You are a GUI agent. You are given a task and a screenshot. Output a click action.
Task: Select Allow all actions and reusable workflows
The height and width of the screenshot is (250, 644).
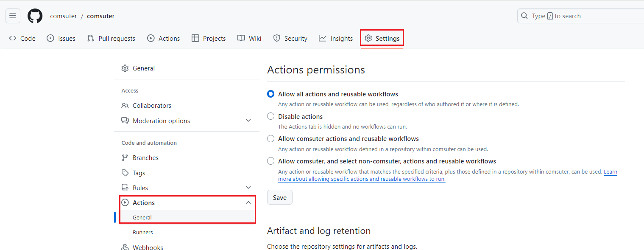[x=270, y=94]
